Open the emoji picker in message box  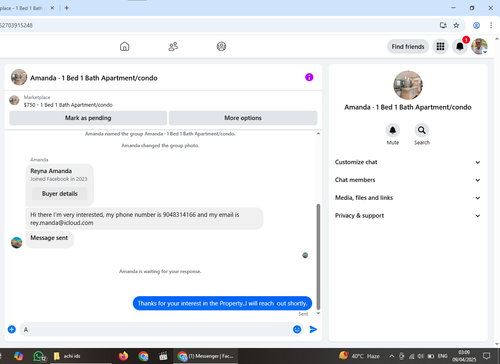[297, 329]
